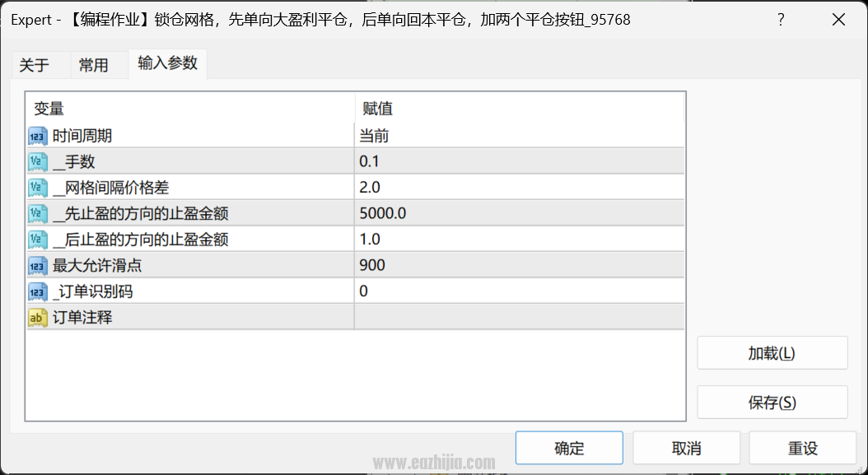
Task: Select the __手数 variable name
Action: point(73,161)
